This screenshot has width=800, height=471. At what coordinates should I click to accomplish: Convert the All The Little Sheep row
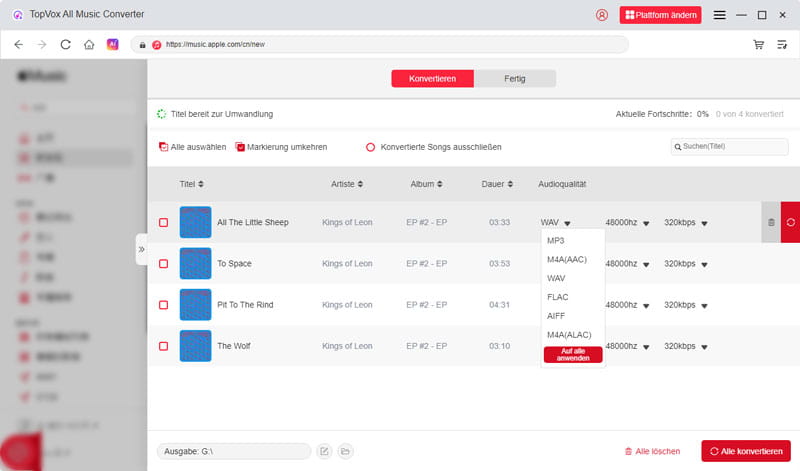tap(790, 222)
